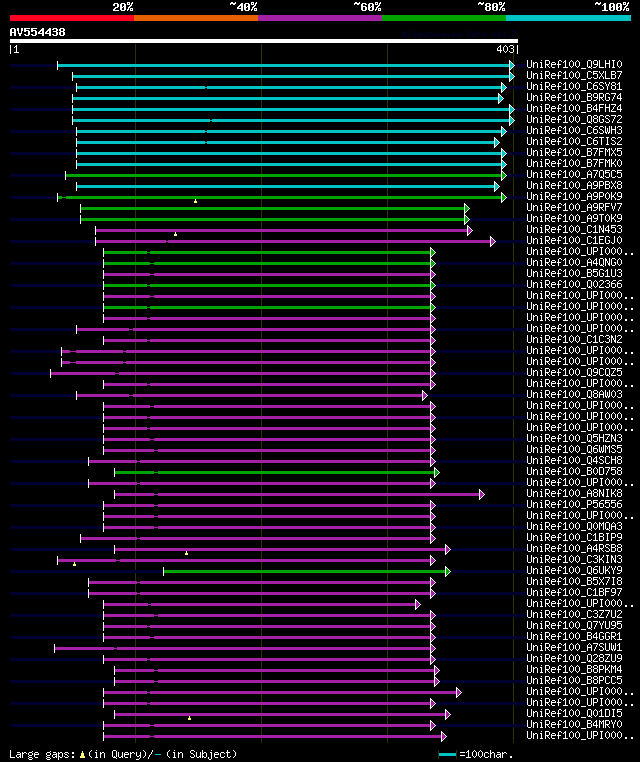Image resolution: width=640 pixels, height=762 pixels.
Task: Select the UniRef100_A7SUW1 label
Action: tap(574, 647)
